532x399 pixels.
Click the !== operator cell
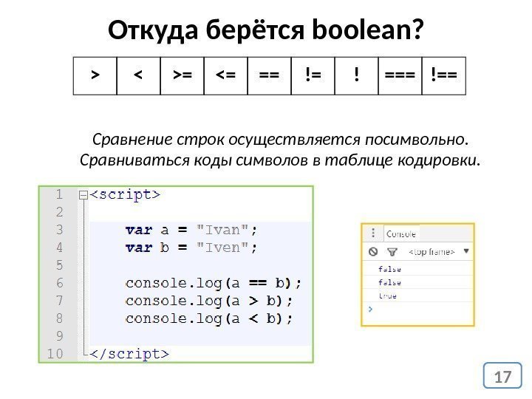click(x=444, y=75)
